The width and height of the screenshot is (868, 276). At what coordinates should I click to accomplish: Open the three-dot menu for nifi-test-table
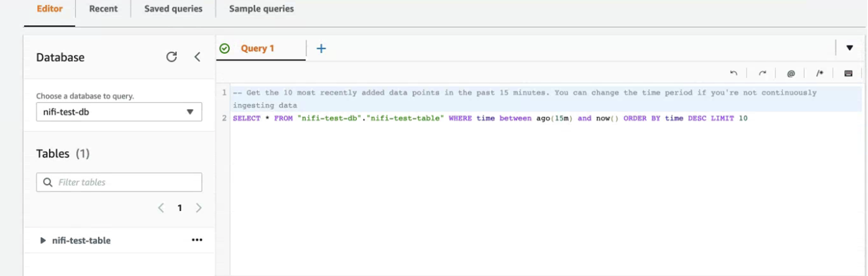(x=197, y=240)
